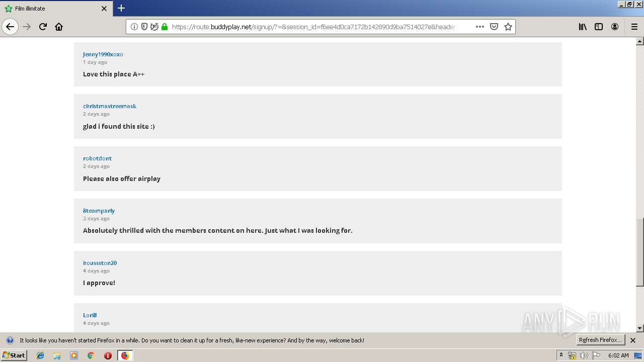Click the Refresh Firefox button
Image resolution: width=644 pixels, height=362 pixels.
coord(600,340)
